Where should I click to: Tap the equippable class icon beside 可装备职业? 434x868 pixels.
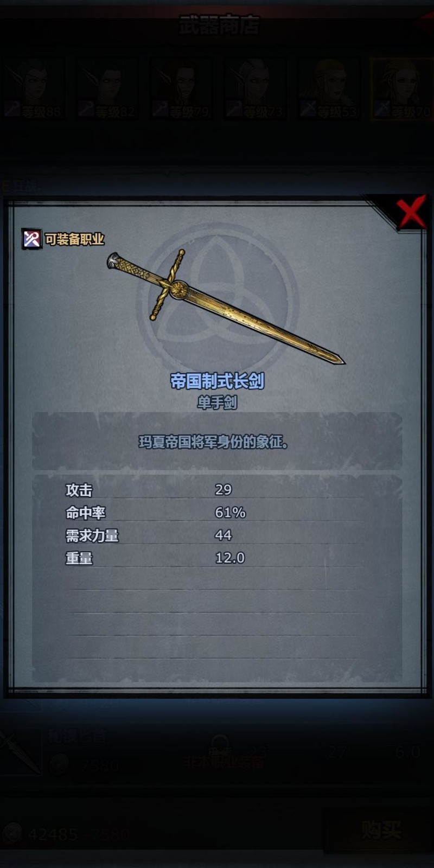pyautogui.click(x=32, y=239)
